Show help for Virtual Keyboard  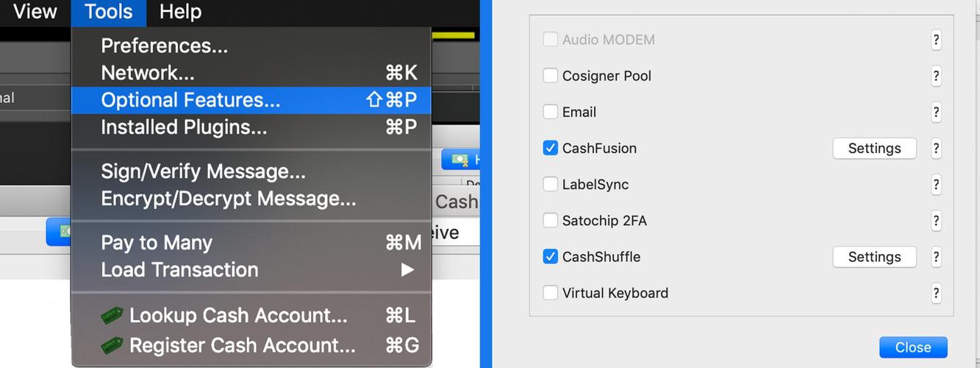pyautogui.click(x=936, y=292)
